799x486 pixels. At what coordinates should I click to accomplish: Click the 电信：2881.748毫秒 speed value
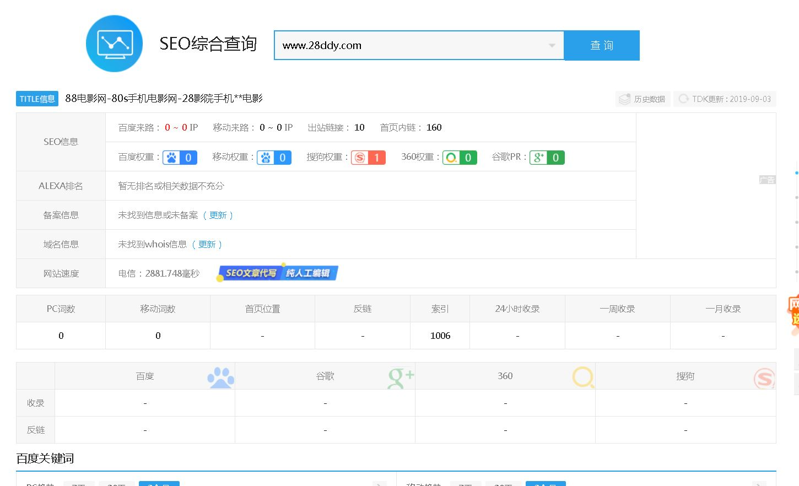click(x=159, y=274)
